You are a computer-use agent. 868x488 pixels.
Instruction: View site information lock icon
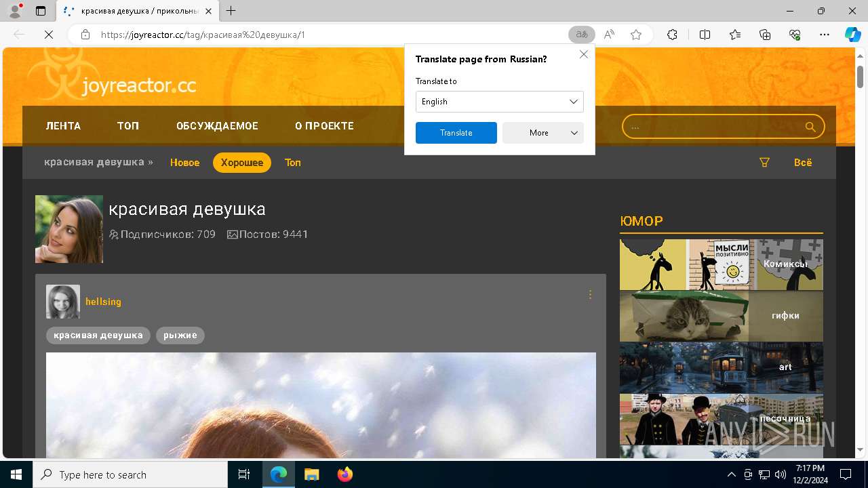(85, 35)
